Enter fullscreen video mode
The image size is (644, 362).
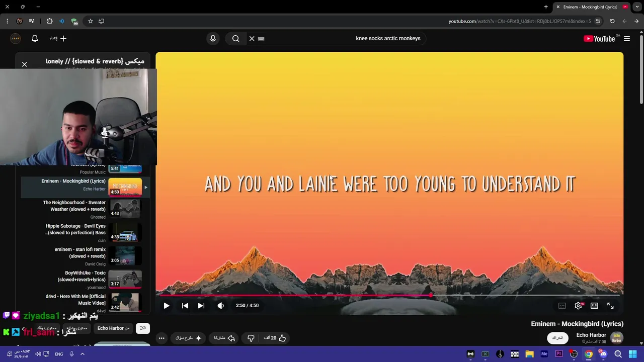coord(610,306)
